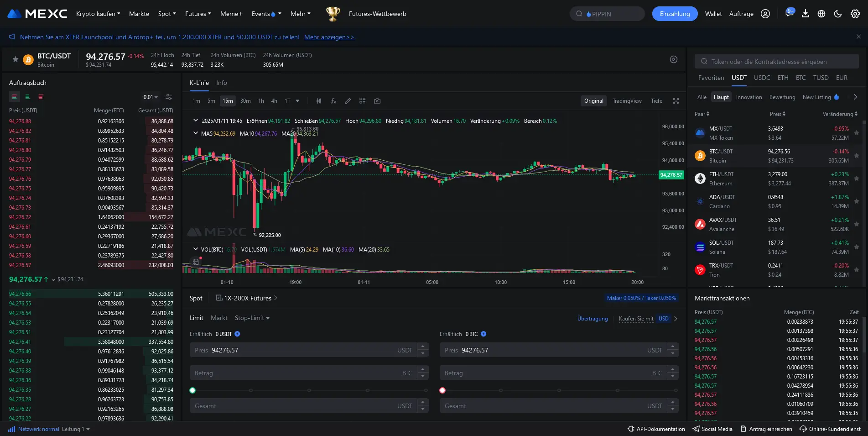Show only buy orders in order book view
This screenshot has height=436, width=868.
click(27, 97)
